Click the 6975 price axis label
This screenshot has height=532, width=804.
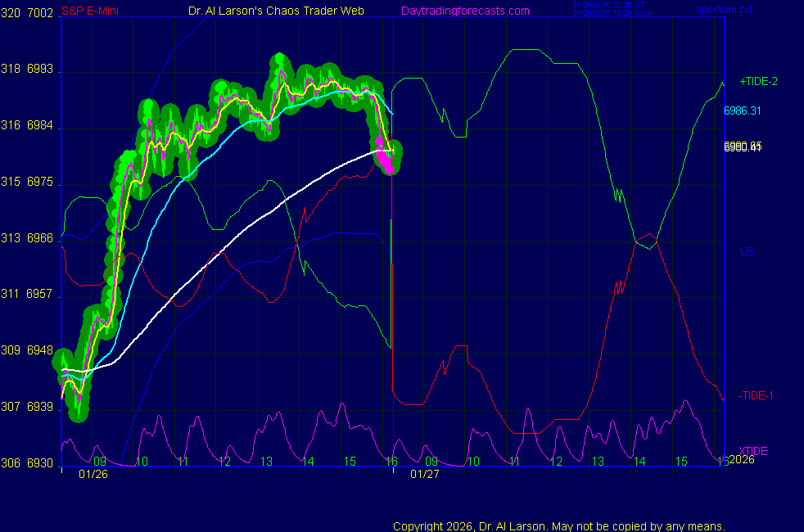pos(40,183)
